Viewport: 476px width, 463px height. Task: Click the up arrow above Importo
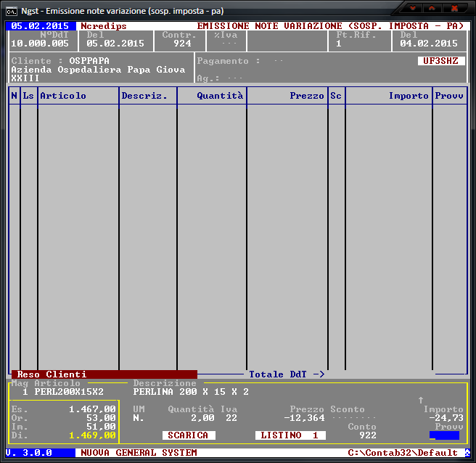point(421,400)
